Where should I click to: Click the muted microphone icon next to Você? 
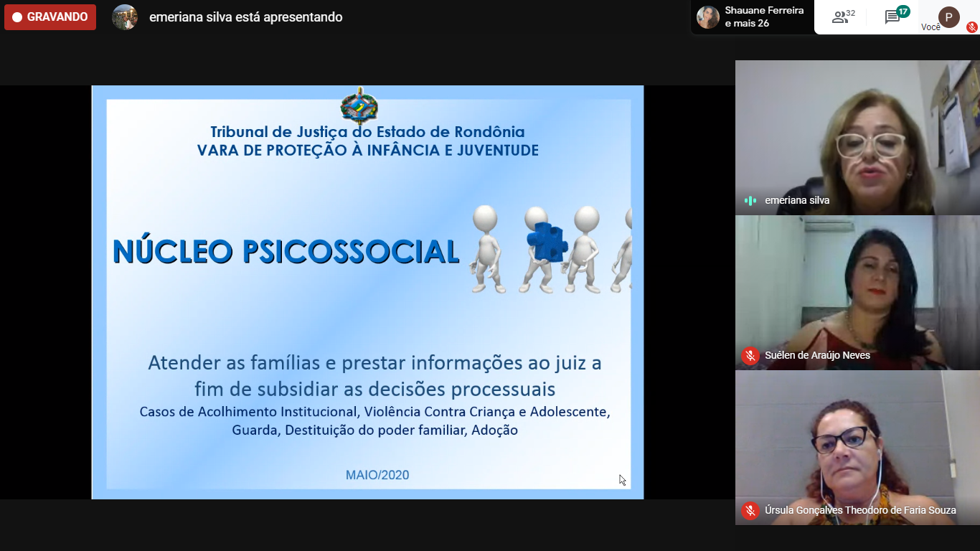[x=972, y=27]
